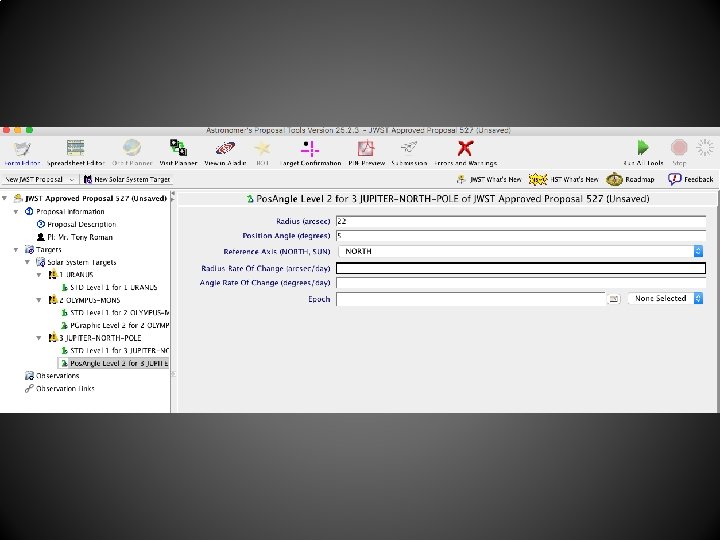This screenshot has width=720, height=540.
Task: Open the Submission tool
Action: tap(409, 153)
